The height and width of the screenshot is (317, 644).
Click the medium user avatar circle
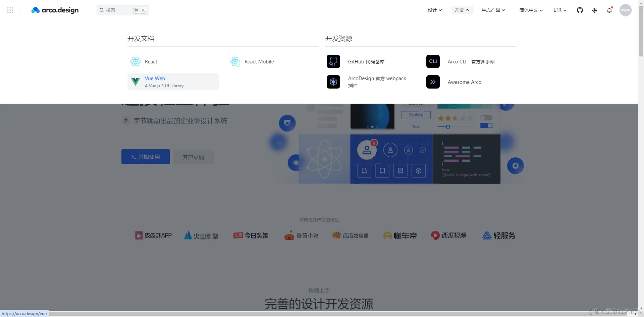[x=390, y=150]
